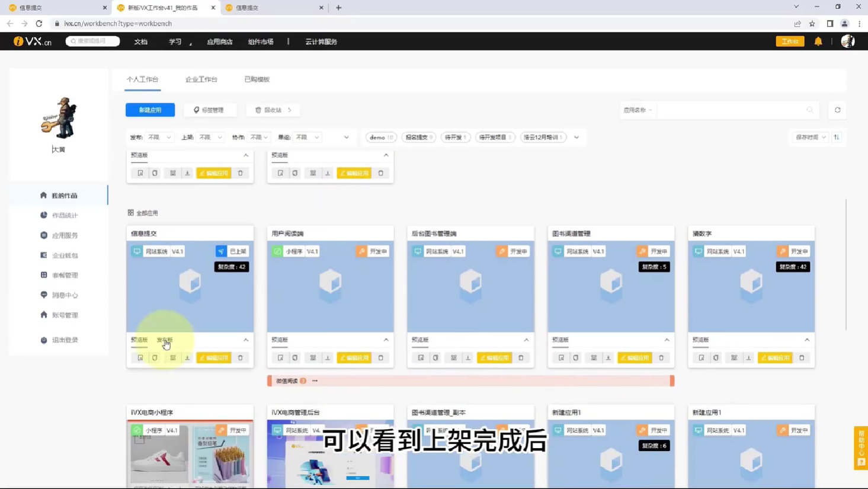868x489 pixels.
Task: Open the user avatar in top bar
Action: (848, 41)
